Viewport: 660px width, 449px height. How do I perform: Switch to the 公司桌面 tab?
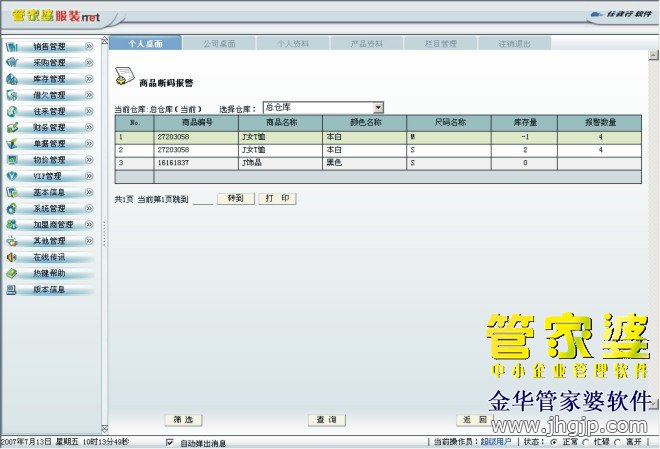click(x=219, y=43)
